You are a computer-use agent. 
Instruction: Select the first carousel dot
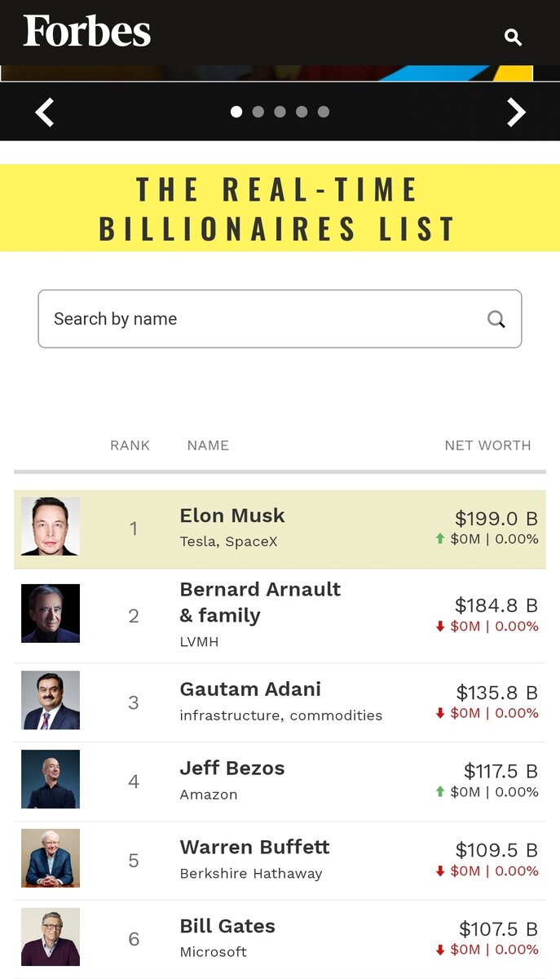tap(236, 112)
